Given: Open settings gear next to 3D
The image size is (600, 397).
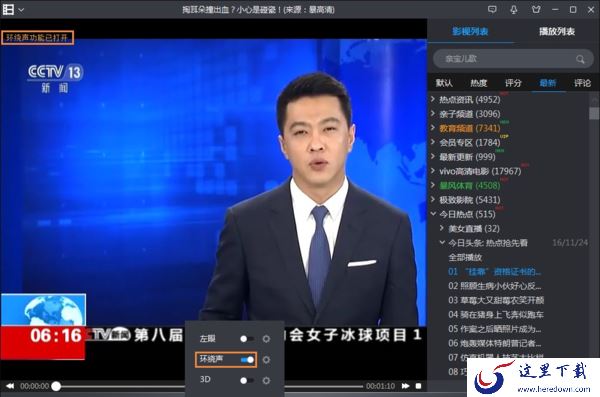Looking at the screenshot, I should [266, 381].
